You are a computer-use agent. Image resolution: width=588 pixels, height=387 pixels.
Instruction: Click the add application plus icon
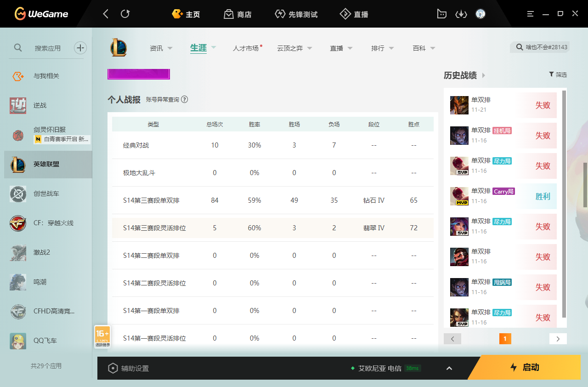pyautogui.click(x=80, y=48)
